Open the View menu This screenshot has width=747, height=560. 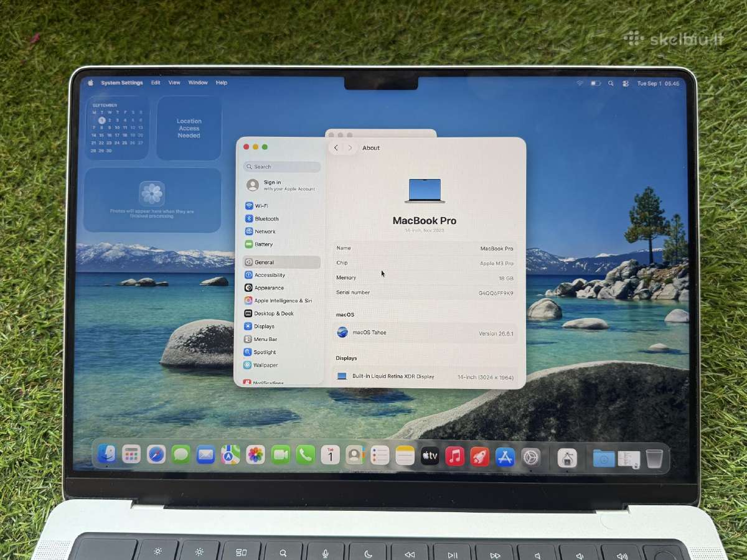[x=174, y=83]
